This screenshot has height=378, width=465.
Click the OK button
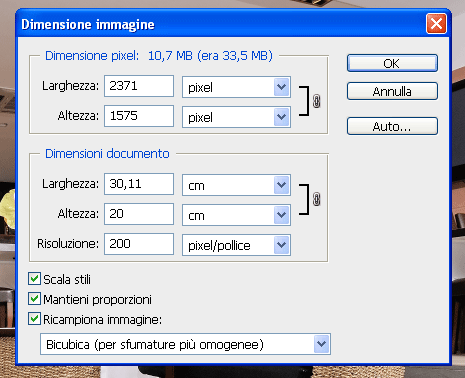392,63
